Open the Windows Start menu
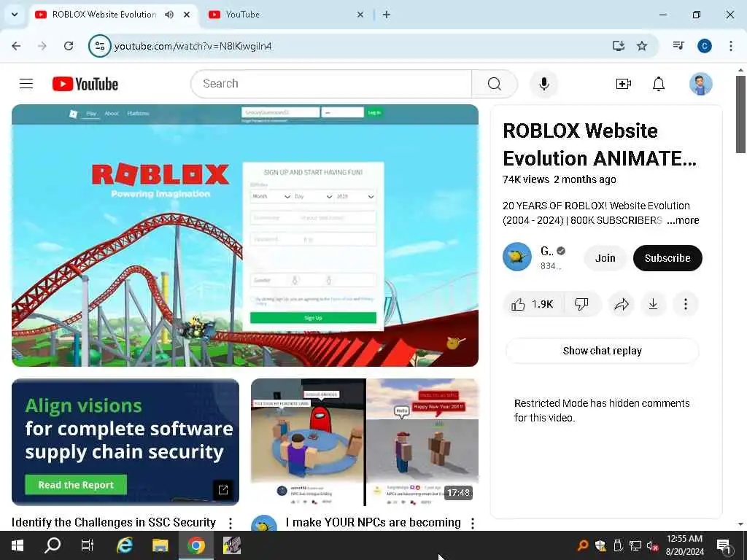Viewport: 747px width, 560px height. [x=18, y=545]
